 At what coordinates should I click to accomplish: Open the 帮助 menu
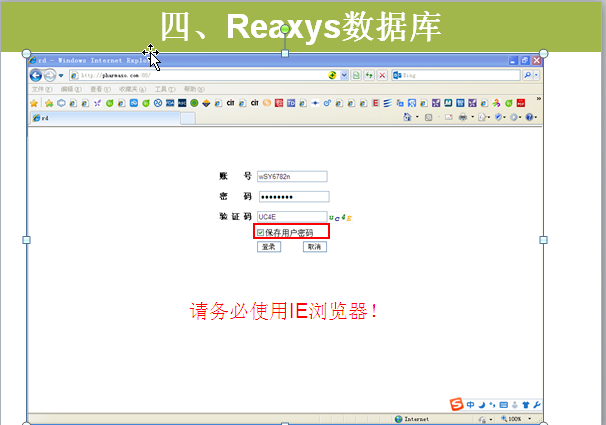coord(194,89)
